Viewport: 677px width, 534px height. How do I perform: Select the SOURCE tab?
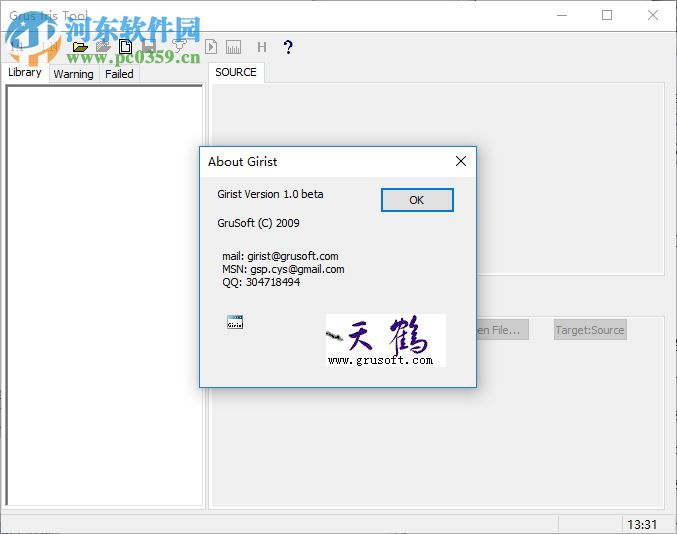coord(236,72)
